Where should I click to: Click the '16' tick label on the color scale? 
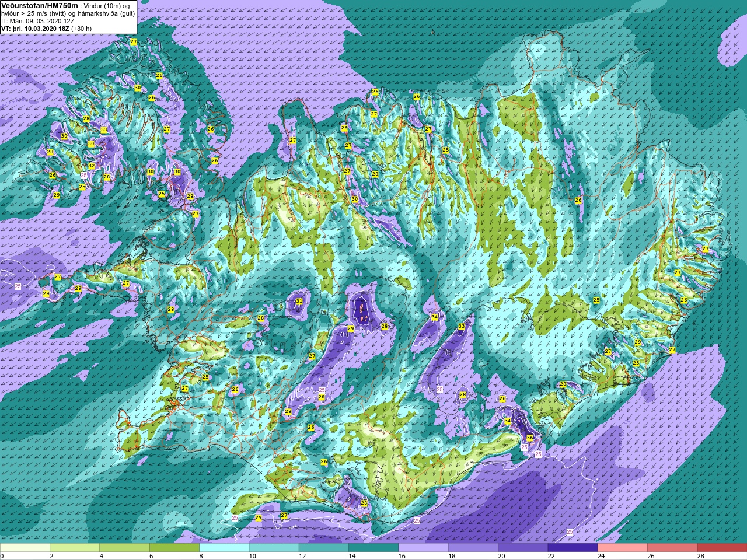coord(403,556)
